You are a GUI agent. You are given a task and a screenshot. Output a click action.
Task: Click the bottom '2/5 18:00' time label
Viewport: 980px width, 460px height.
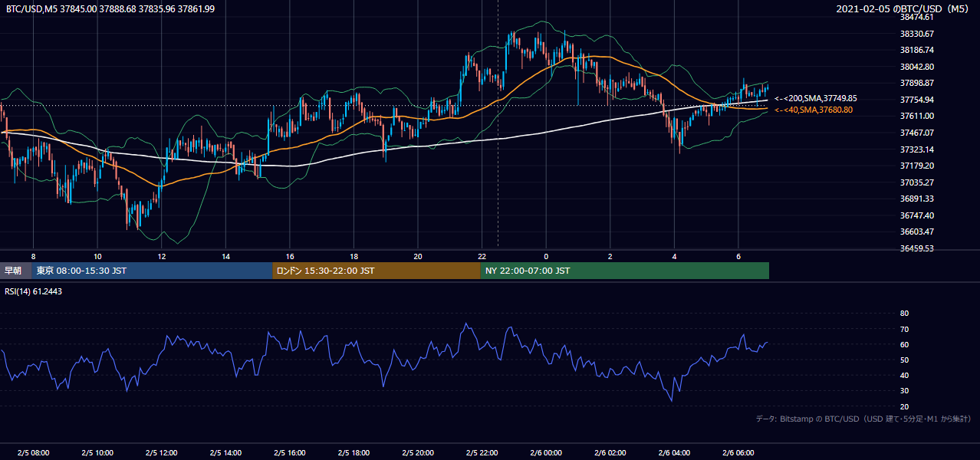point(354,453)
